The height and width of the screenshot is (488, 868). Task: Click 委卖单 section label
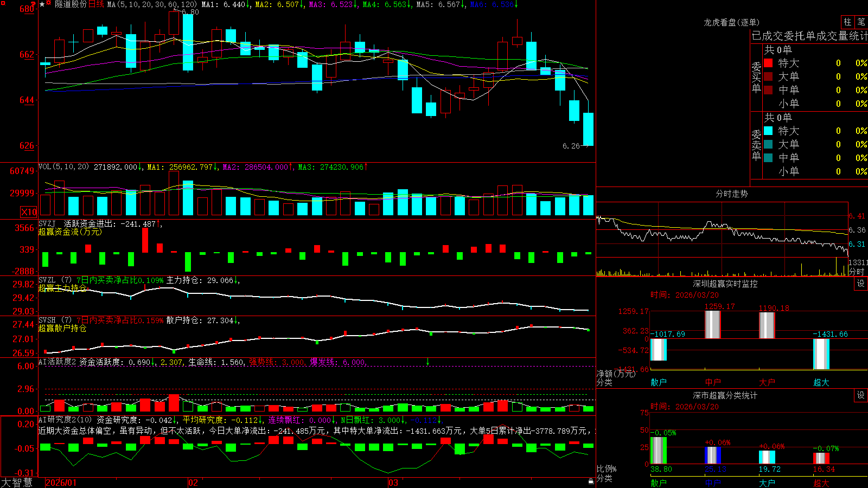point(756,144)
